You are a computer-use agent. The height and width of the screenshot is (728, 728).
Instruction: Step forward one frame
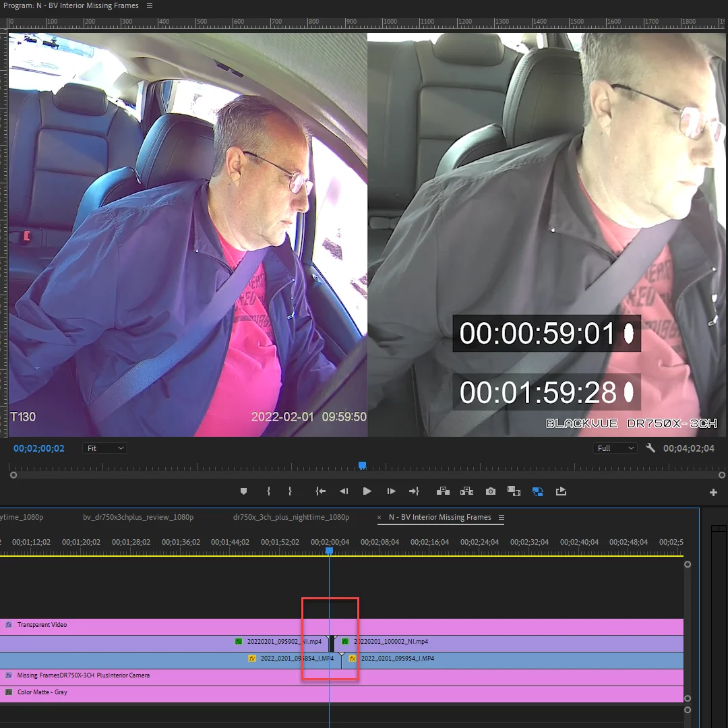[x=391, y=491]
